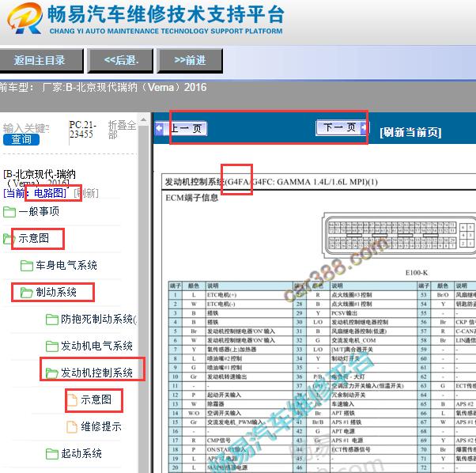The height and width of the screenshot is (473, 476).
Task: Click the folder icon of 车身电气系统
Action: [x=27, y=266]
